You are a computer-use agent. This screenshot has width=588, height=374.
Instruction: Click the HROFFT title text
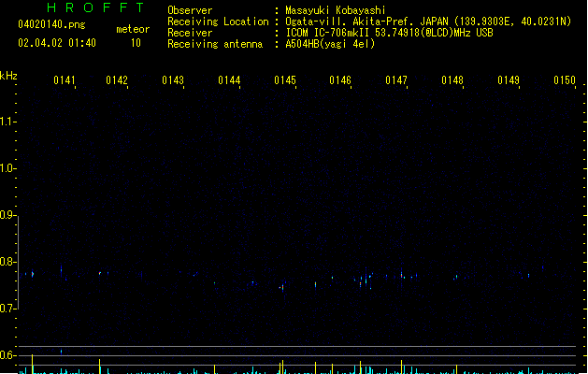[x=96, y=7]
